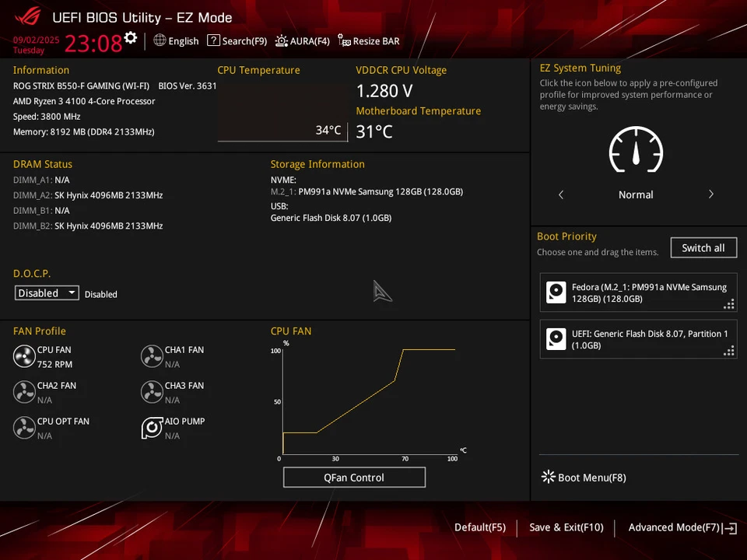Image resolution: width=747 pixels, height=560 pixels.
Task: Open Boot Menu via the F8 icon
Action: 548,477
